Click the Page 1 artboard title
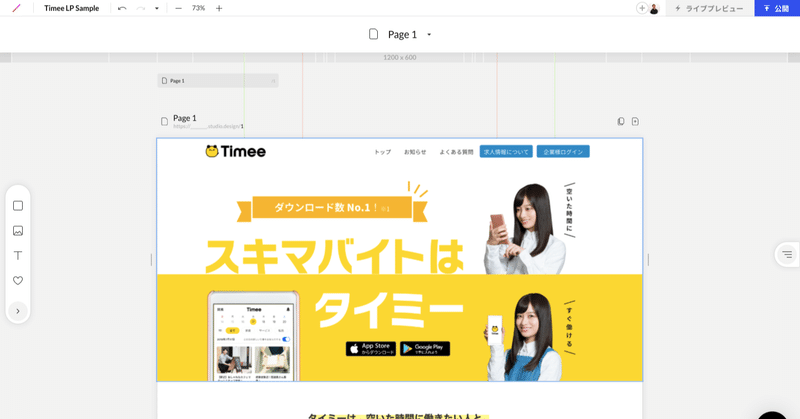Viewport: 800px width, 419px height. click(185, 118)
